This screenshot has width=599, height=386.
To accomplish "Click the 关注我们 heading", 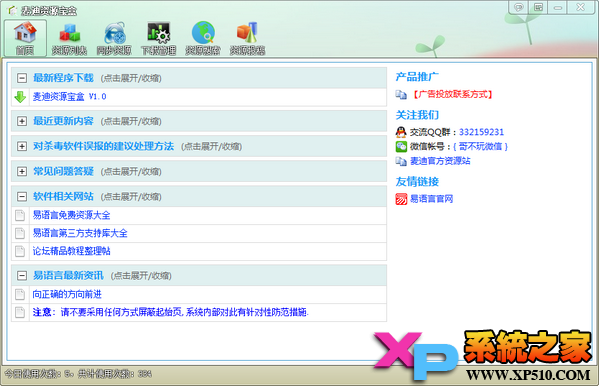I will tap(417, 115).
